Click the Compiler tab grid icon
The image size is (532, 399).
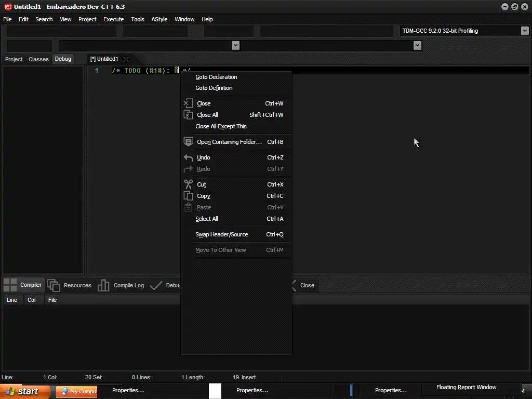coord(10,285)
